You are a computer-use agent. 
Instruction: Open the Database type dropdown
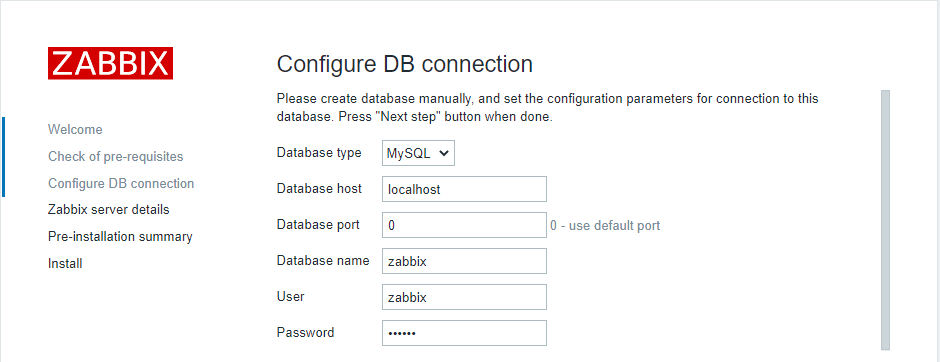418,153
